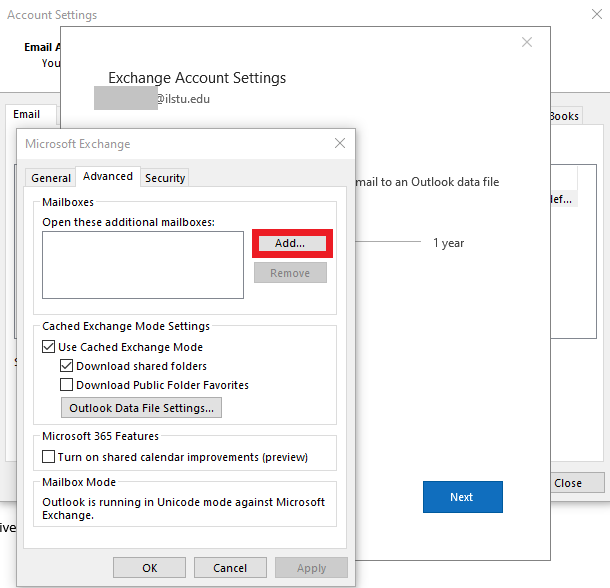Close the Microsoft Exchange dialog
610x588 pixels.
pos(340,143)
